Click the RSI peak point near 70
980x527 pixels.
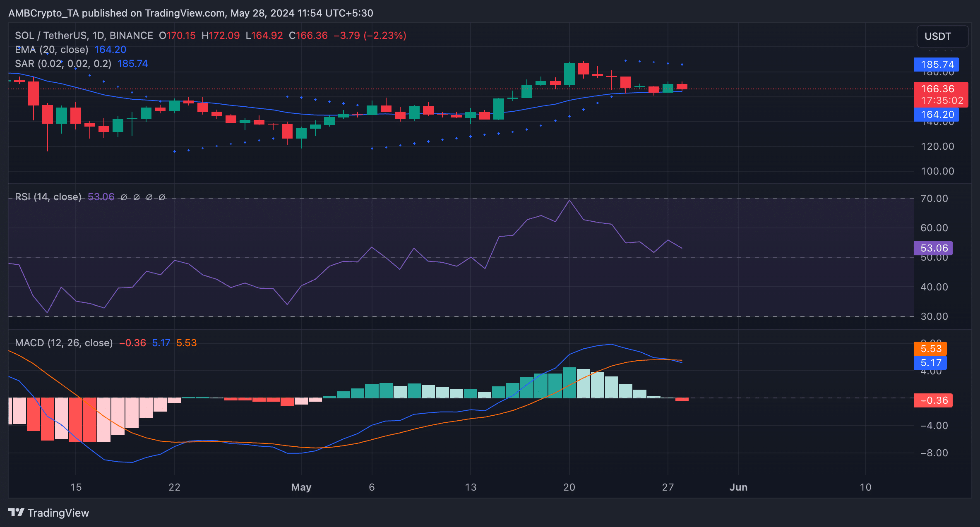click(569, 201)
